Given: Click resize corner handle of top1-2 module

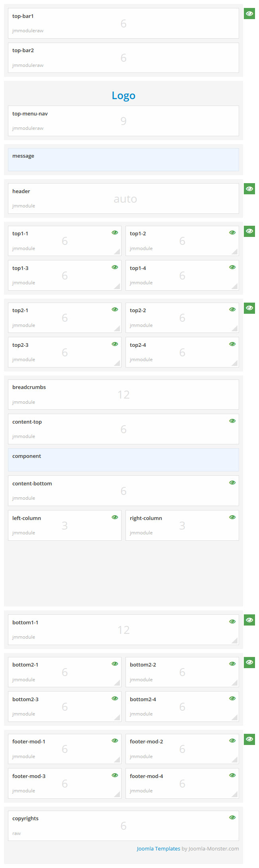Looking at the screenshot, I should click(x=235, y=252).
